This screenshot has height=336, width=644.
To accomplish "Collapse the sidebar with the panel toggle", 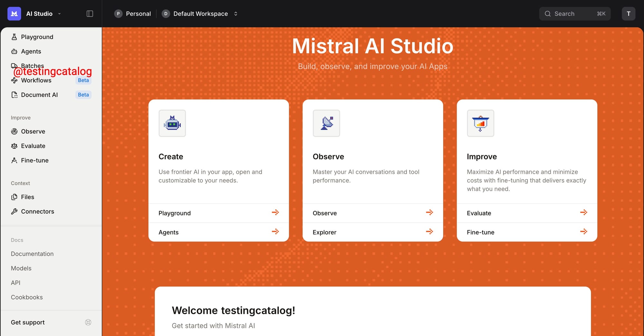I will pyautogui.click(x=90, y=14).
